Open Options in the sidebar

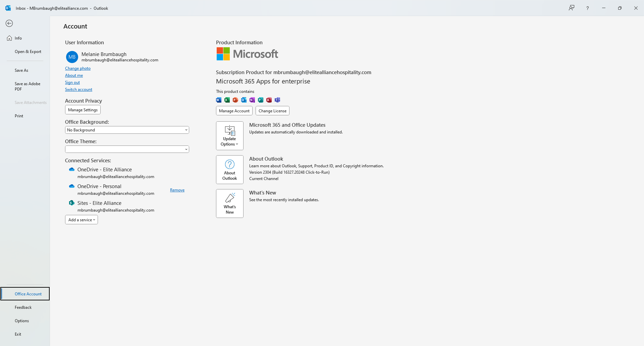[22, 321]
